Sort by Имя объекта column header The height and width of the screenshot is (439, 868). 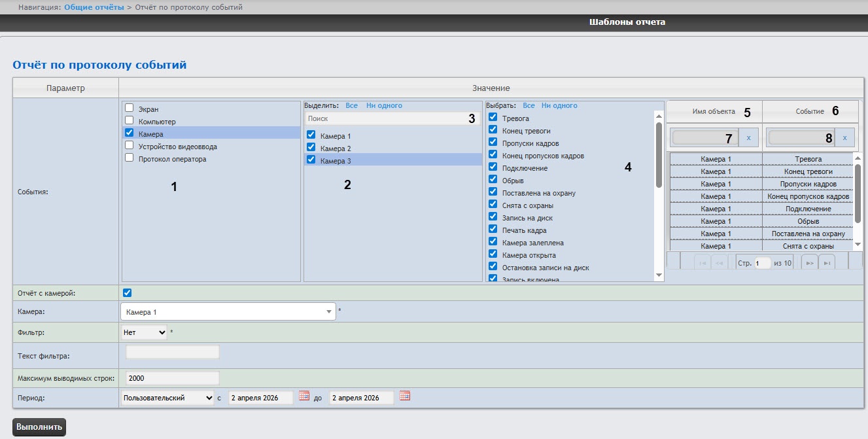point(714,112)
